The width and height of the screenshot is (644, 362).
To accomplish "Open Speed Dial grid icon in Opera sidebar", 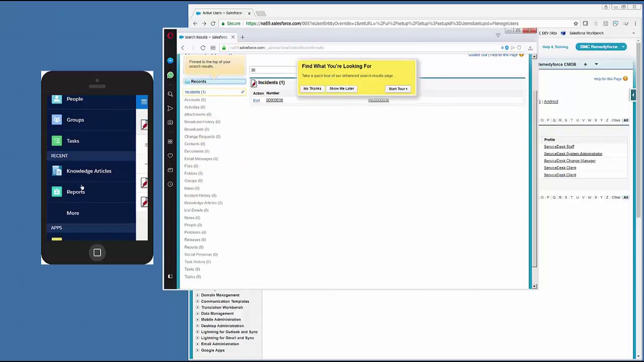I will [170, 141].
